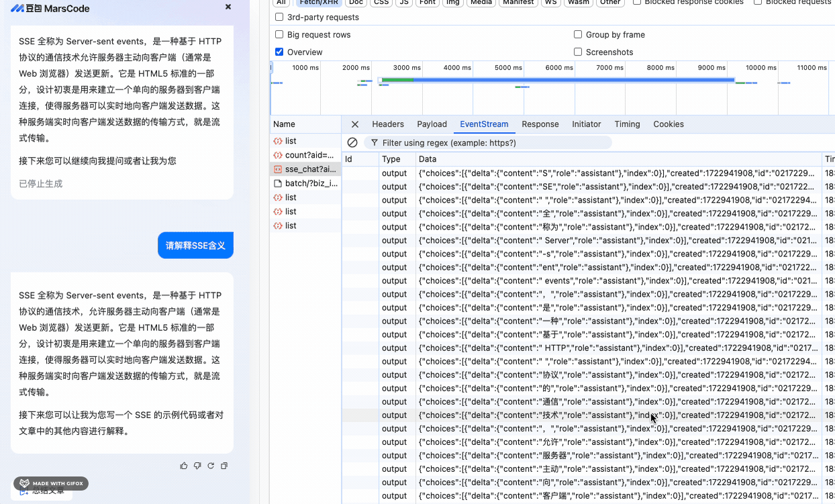Image resolution: width=835 pixels, height=504 pixels.
Task: Regenerate the assistant response
Action: (x=211, y=466)
